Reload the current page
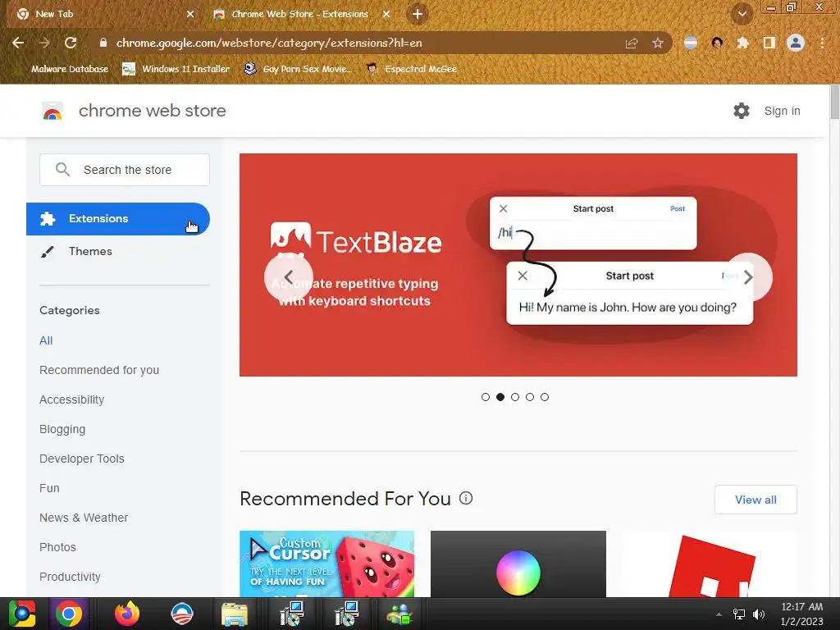The height and width of the screenshot is (630, 840). (x=71, y=43)
